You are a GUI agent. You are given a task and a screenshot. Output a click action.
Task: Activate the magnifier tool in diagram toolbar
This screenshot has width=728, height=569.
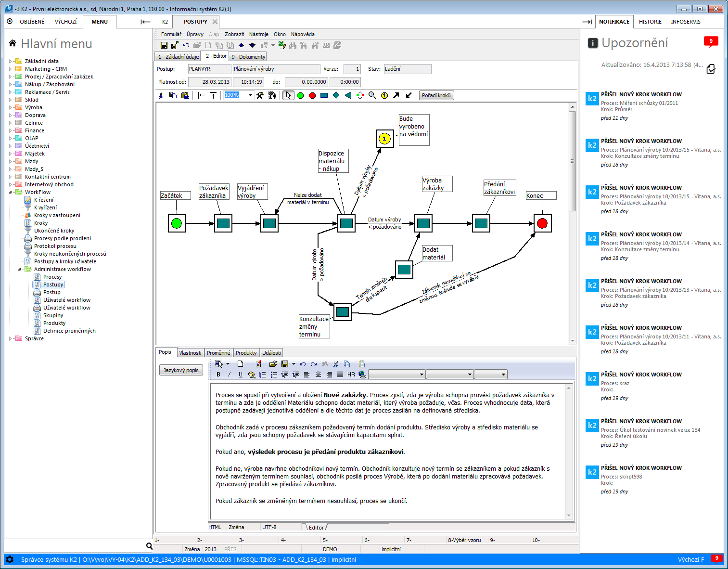point(372,95)
